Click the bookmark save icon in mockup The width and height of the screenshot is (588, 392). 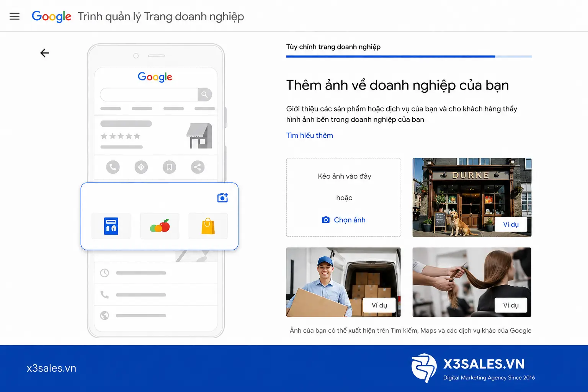169,167
